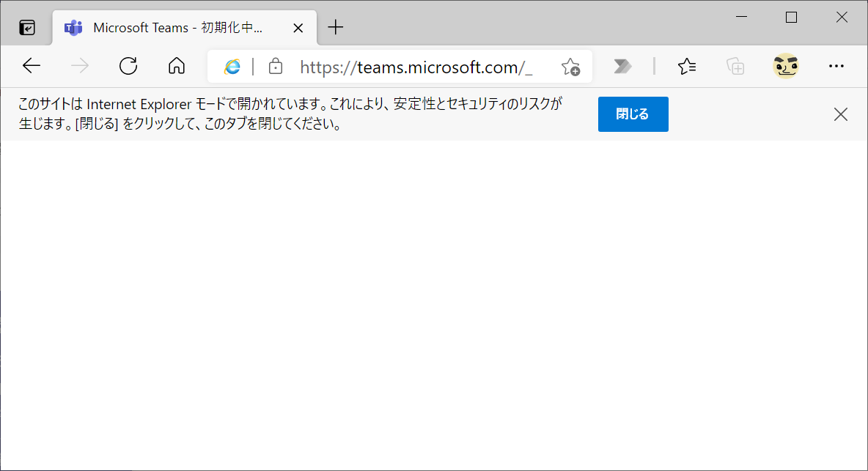
Task: Click the Internet Explorer mode warning text
Action: pyautogui.click(x=290, y=114)
